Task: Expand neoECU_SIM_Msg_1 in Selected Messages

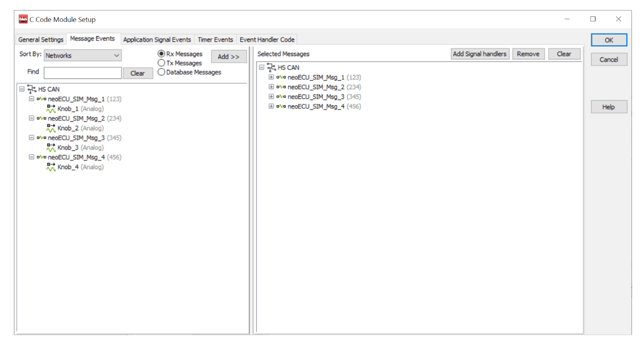Action: click(x=271, y=77)
